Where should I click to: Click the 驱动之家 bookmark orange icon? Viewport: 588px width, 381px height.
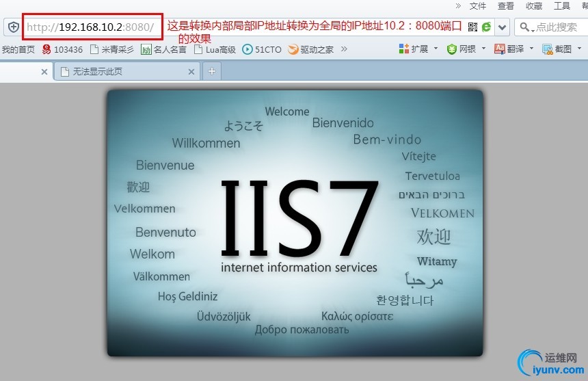point(293,49)
